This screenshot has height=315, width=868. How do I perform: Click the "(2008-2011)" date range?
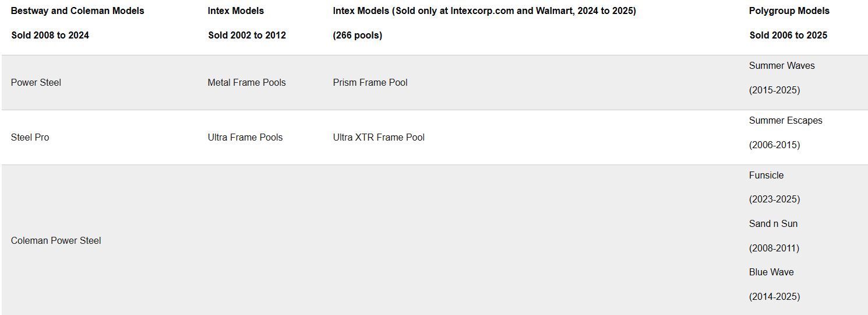coord(774,248)
